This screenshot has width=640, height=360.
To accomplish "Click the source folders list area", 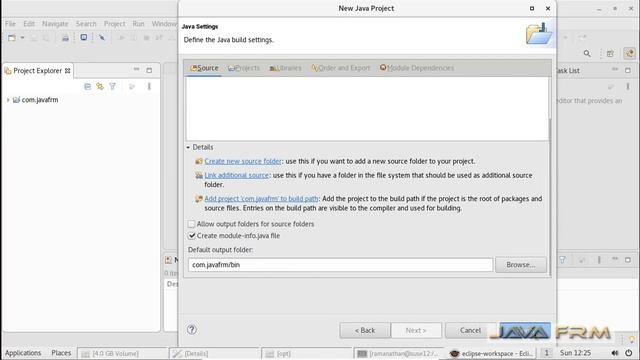I will click(x=367, y=109).
